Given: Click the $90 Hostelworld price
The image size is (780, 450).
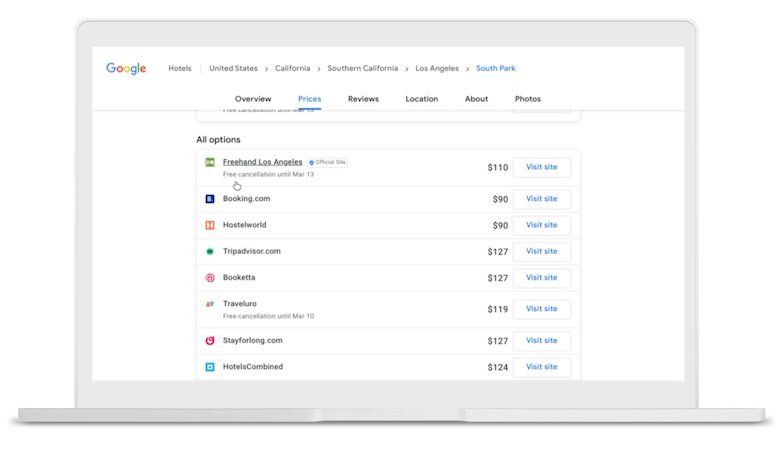Looking at the screenshot, I should pos(500,226).
